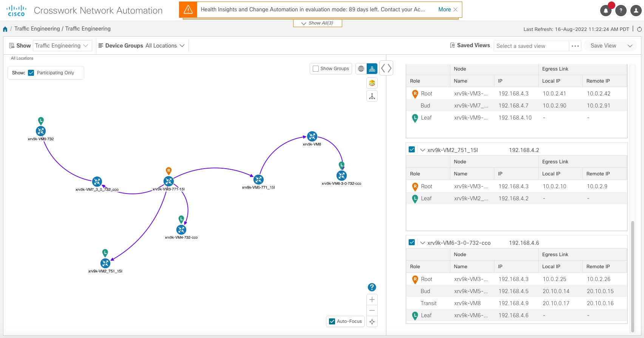Click local IP 20.10.0.14 cell
This screenshot has height=338, width=644.
point(556,291)
